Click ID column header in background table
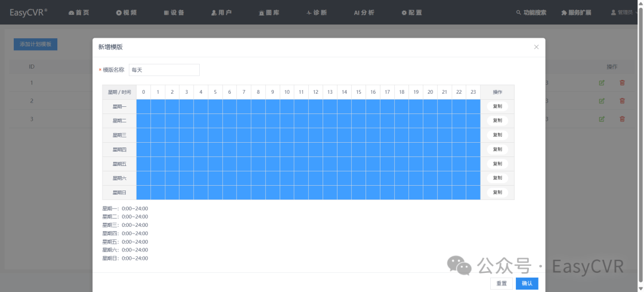The height and width of the screenshot is (292, 644). [32, 66]
